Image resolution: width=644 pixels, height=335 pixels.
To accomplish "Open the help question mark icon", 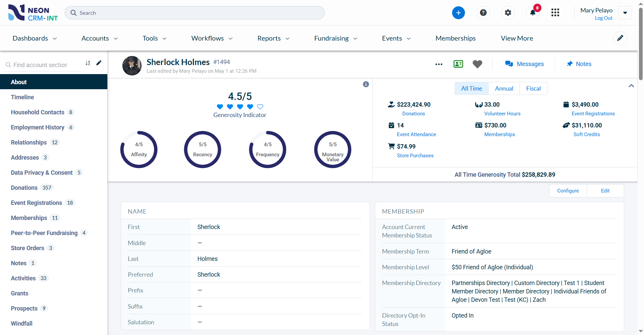I will tap(483, 13).
